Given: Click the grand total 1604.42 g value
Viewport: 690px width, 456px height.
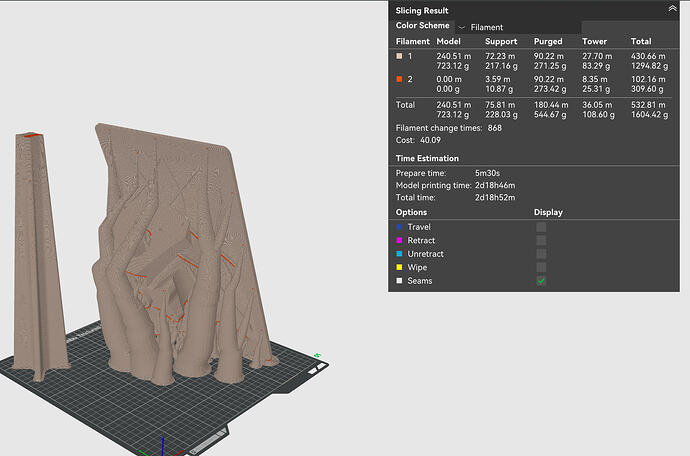Looking at the screenshot, I should (x=650, y=115).
